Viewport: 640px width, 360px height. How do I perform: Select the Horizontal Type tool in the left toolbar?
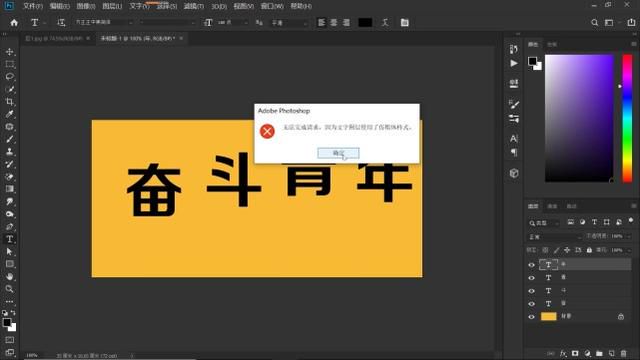[x=10, y=239]
